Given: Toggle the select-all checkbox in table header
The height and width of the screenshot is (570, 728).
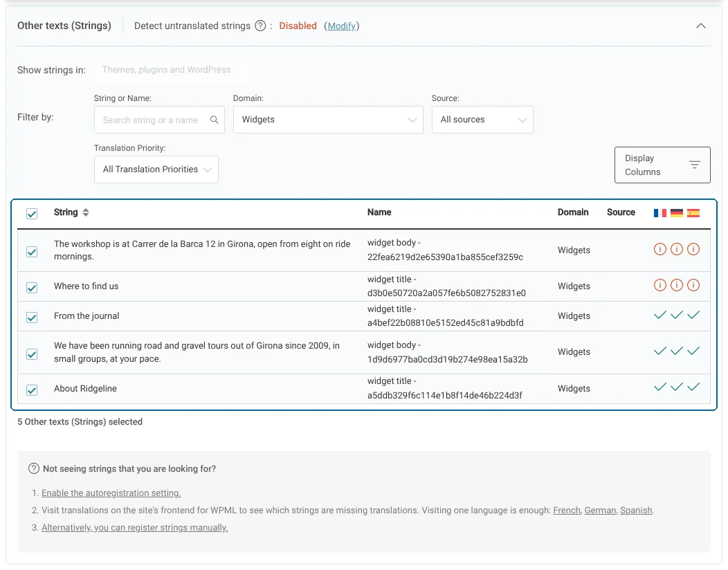Looking at the screenshot, I should point(32,214).
